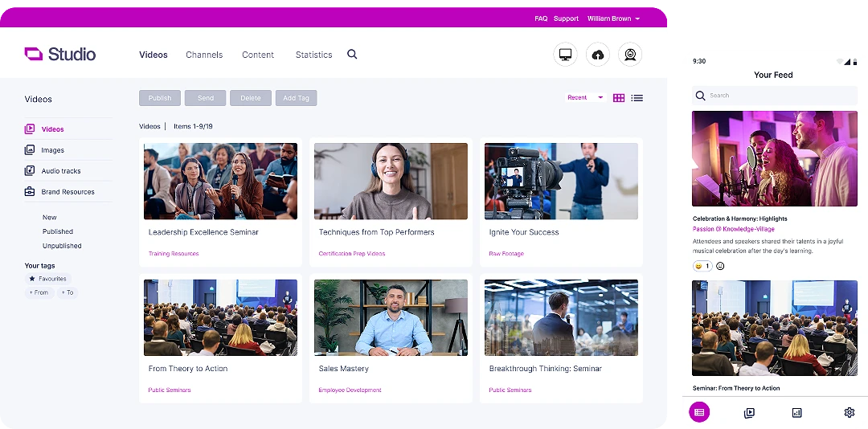Filter by New videos
Viewport: 868px width, 429px height.
coord(49,218)
